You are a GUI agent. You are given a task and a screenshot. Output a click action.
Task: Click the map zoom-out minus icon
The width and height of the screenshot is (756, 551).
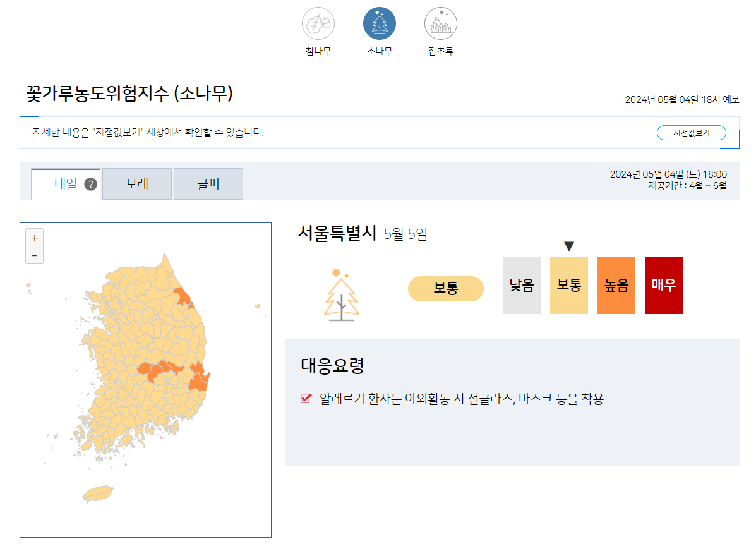click(x=34, y=255)
